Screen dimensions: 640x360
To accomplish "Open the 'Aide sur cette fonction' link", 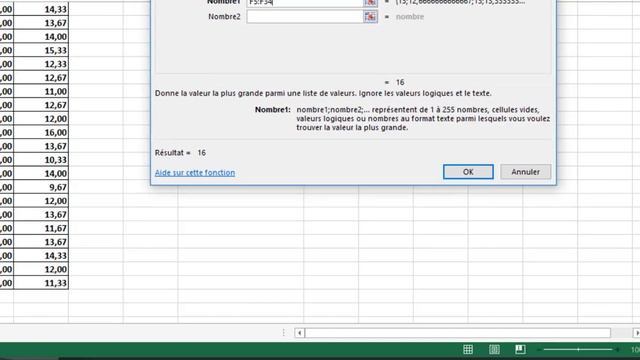I will tap(195, 173).
